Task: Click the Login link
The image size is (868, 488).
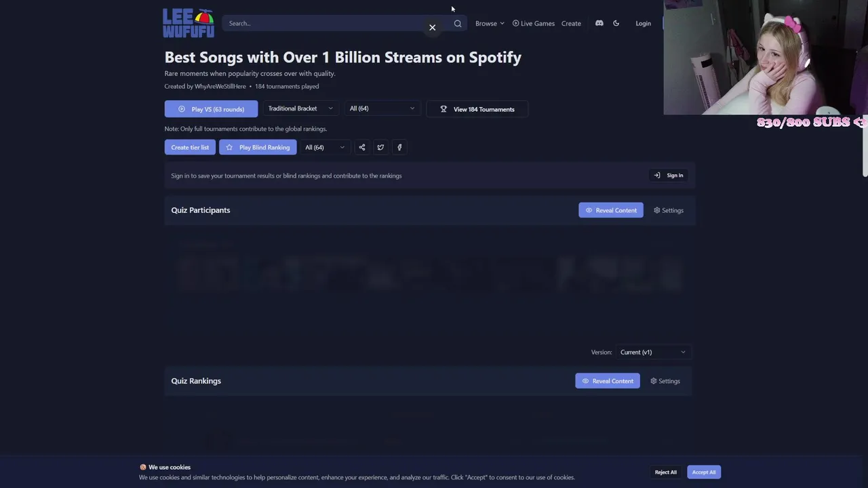Action: coord(643,23)
